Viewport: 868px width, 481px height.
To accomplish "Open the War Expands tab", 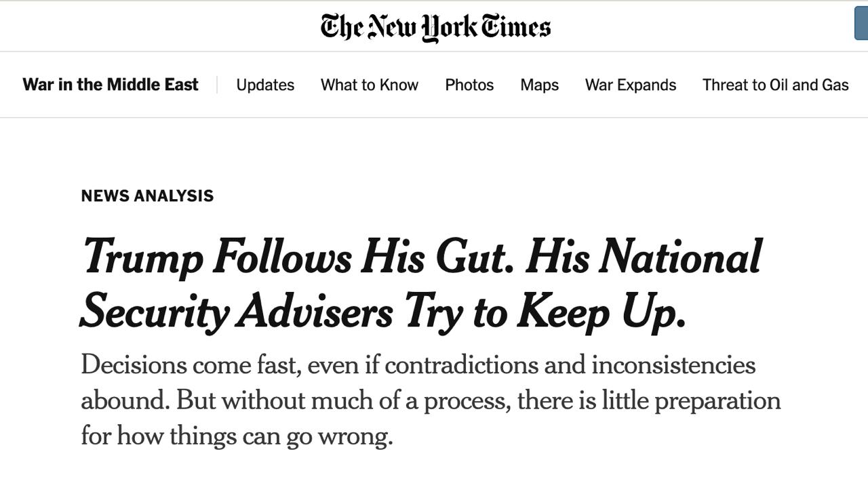I will tap(631, 85).
